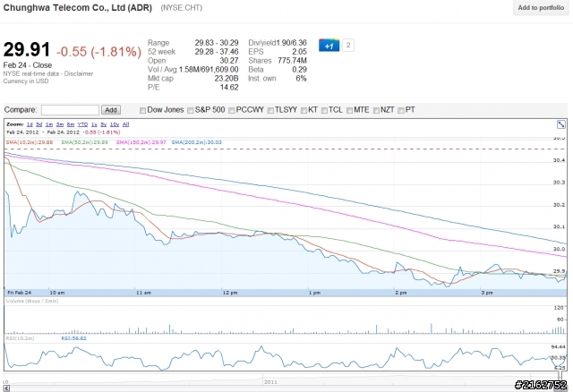Click the Add button beside Compare
The height and width of the screenshot is (392, 573).
pyautogui.click(x=111, y=110)
